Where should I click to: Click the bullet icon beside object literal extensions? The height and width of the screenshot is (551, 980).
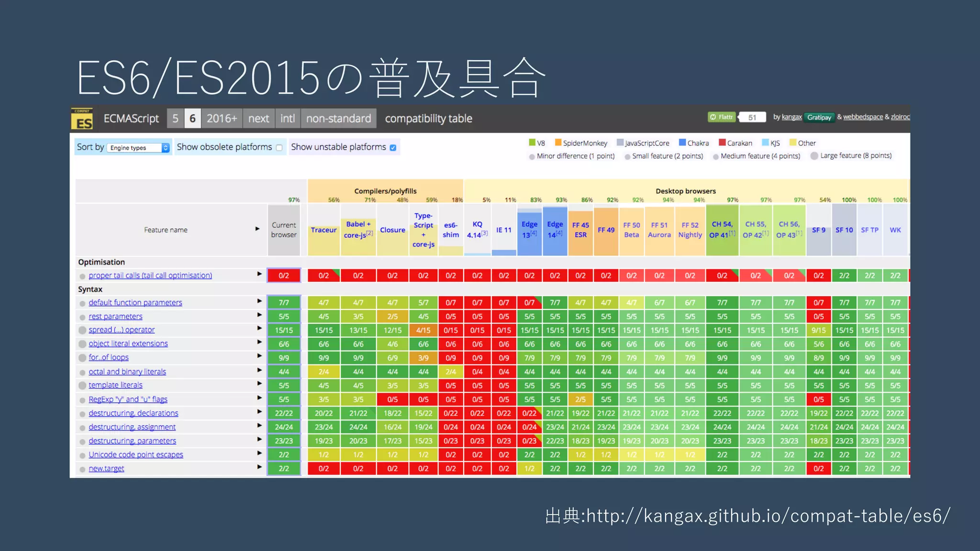coord(82,344)
